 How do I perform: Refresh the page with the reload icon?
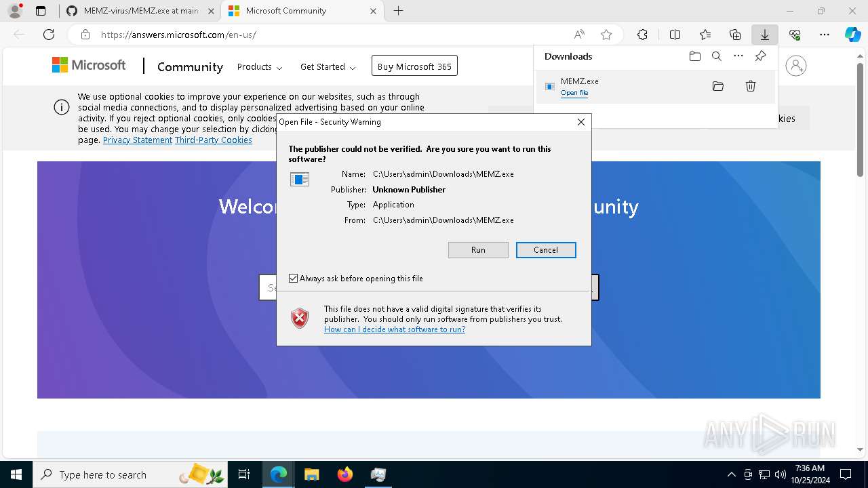[x=49, y=35]
